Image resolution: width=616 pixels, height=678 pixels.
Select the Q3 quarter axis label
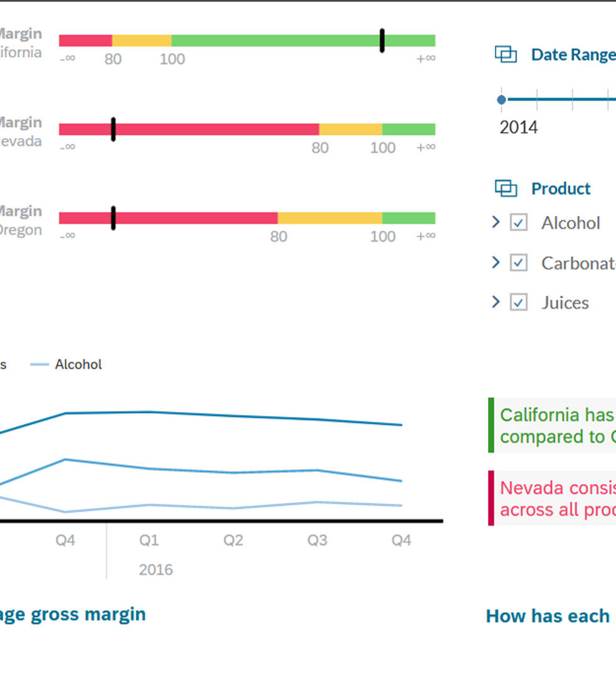tap(317, 541)
